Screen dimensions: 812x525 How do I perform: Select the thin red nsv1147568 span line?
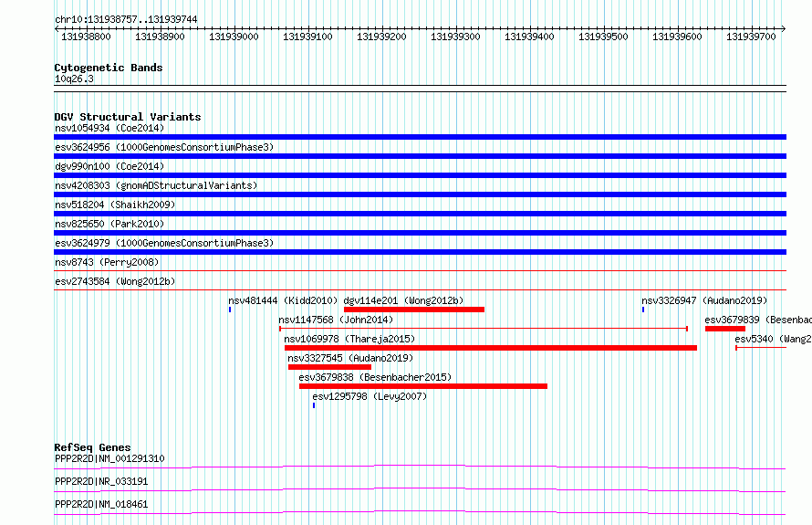(484, 329)
